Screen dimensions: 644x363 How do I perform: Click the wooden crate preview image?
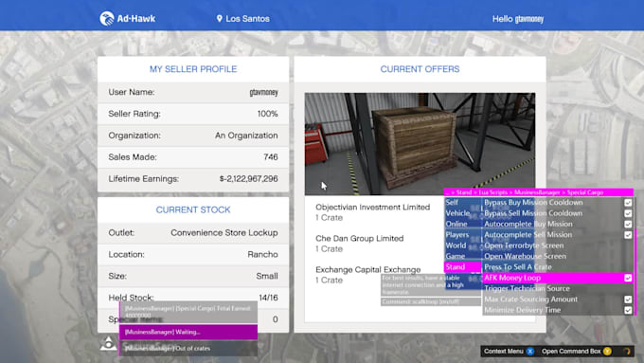coord(420,143)
